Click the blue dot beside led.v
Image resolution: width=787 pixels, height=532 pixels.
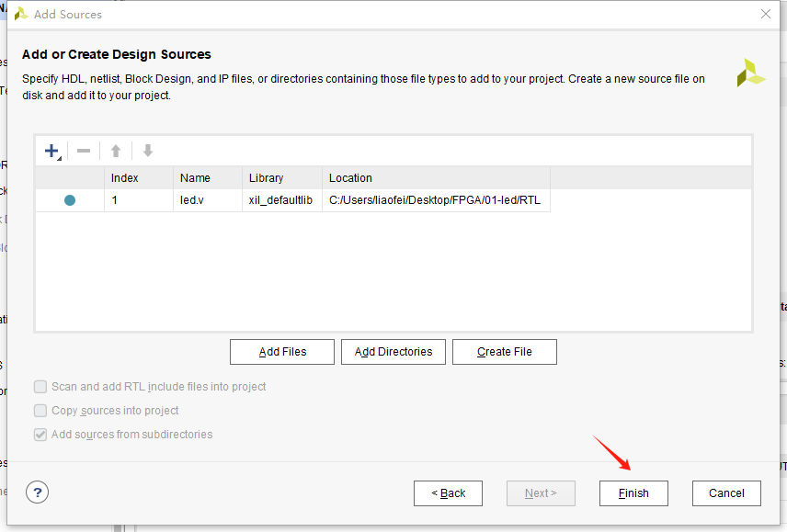click(70, 200)
